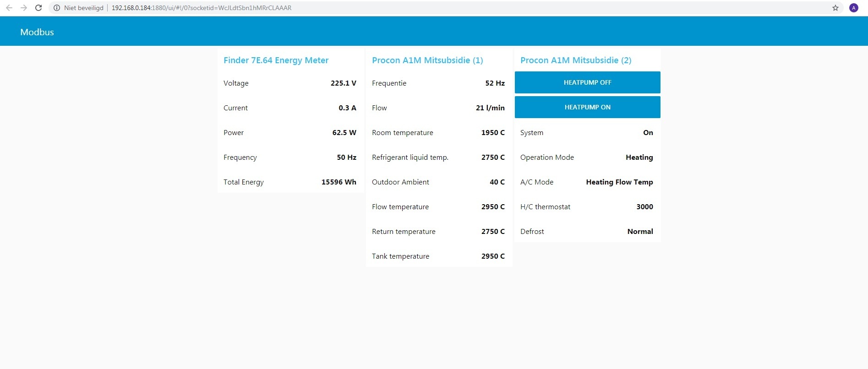Viewport: 868px width, 369px height.
Task: Open the user profile avatar
Action: [x=854, y=8]
